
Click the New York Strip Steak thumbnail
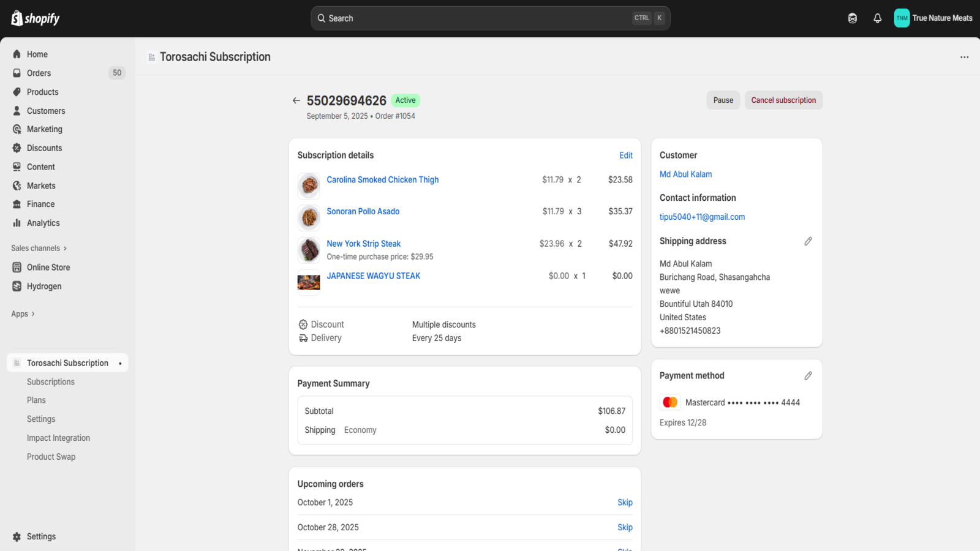[309, 250]
